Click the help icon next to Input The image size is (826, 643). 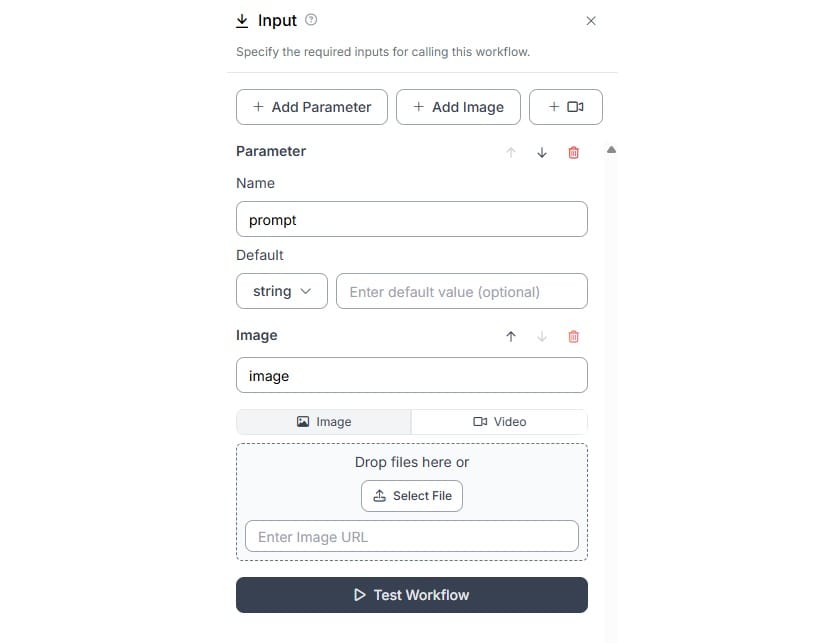311,20
